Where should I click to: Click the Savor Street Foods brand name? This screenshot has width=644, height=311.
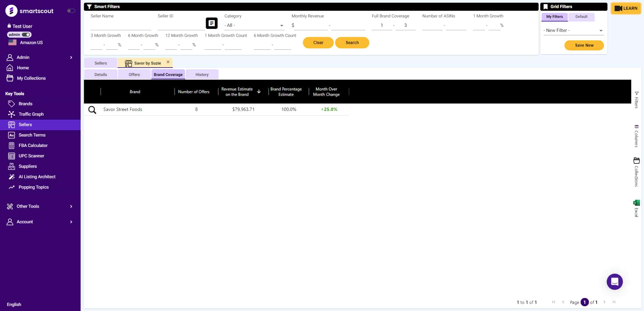click(123, 109)
